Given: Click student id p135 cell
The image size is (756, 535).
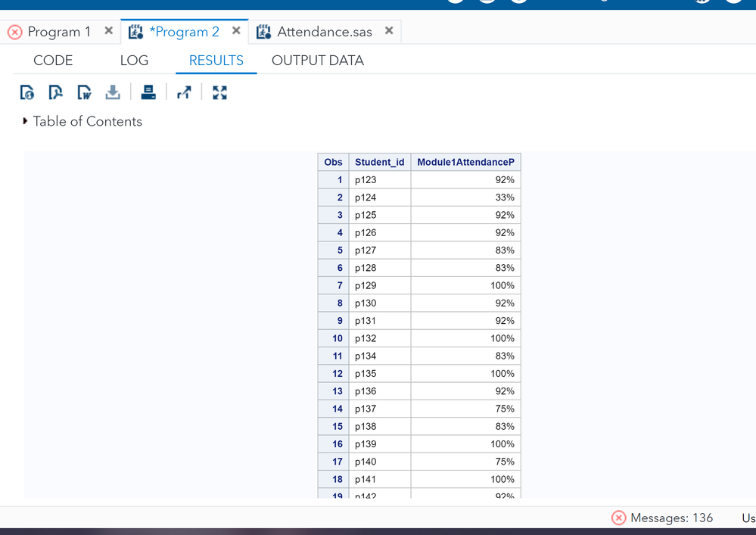Looking at the screenshot, I should pyautogui.click(x=379, y=374).
